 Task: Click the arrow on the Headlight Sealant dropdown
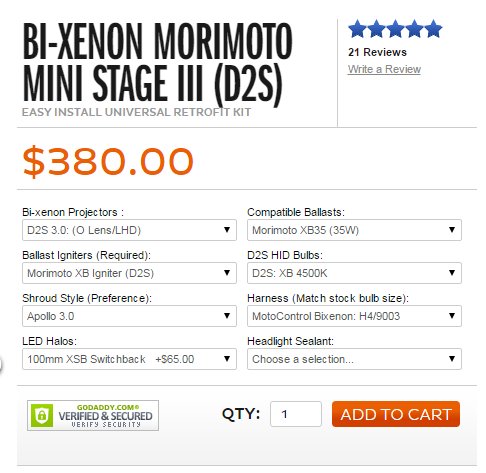click(452, 359)
